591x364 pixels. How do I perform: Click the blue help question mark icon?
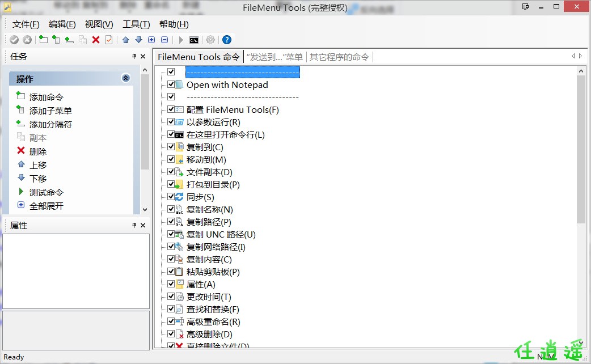(x=226, y=40)
